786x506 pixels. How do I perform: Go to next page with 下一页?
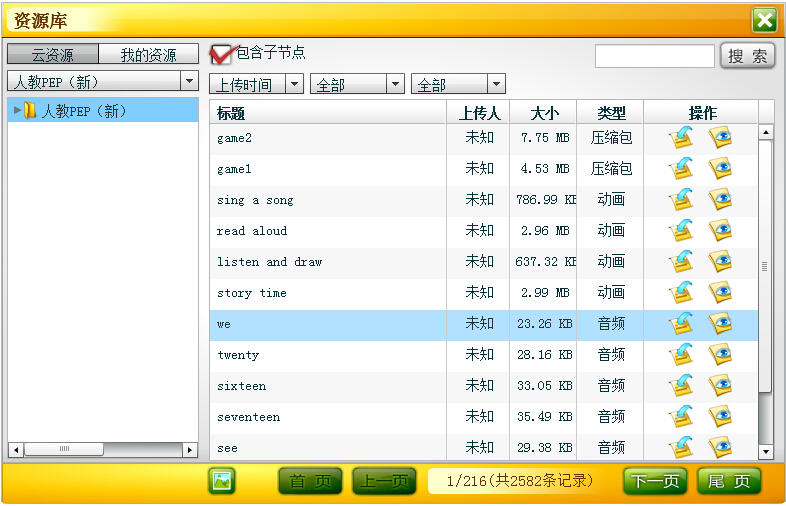click(x=655, y=481)
